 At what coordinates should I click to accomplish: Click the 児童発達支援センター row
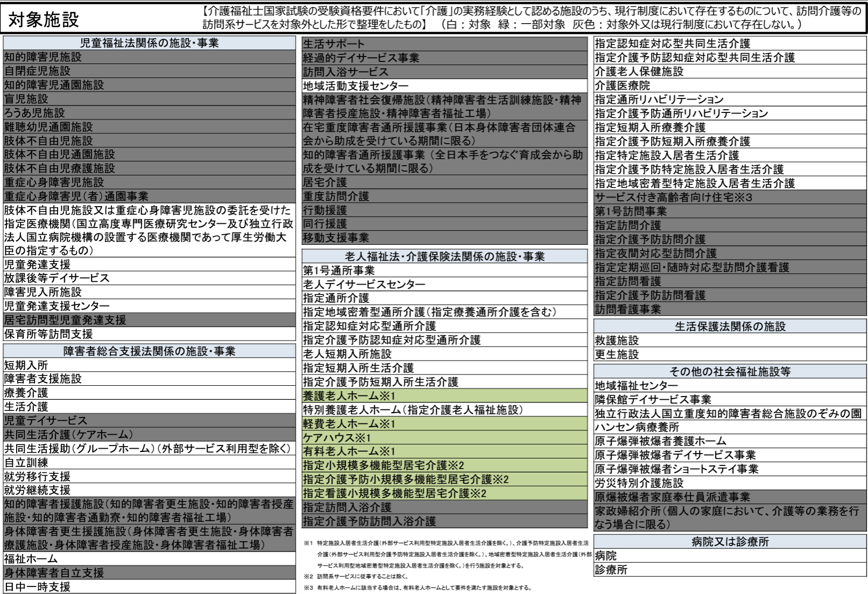pyautogui.click(x=149, y=306)
